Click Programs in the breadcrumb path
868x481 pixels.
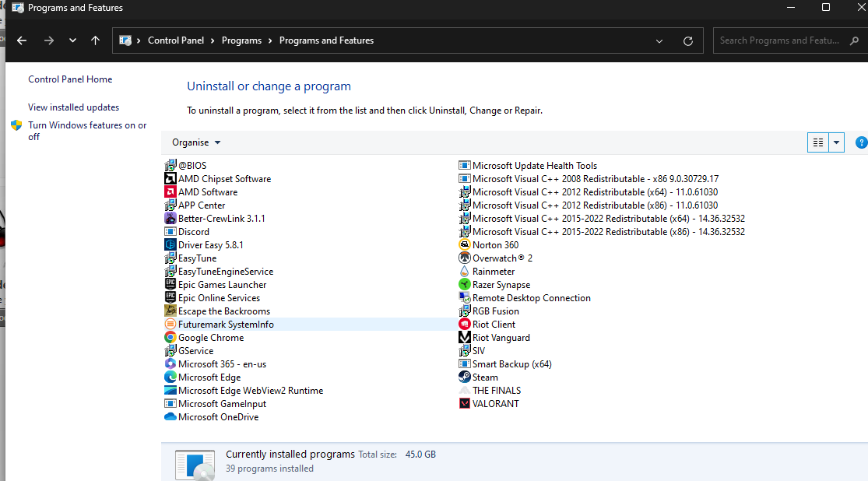tap(241, 40)
